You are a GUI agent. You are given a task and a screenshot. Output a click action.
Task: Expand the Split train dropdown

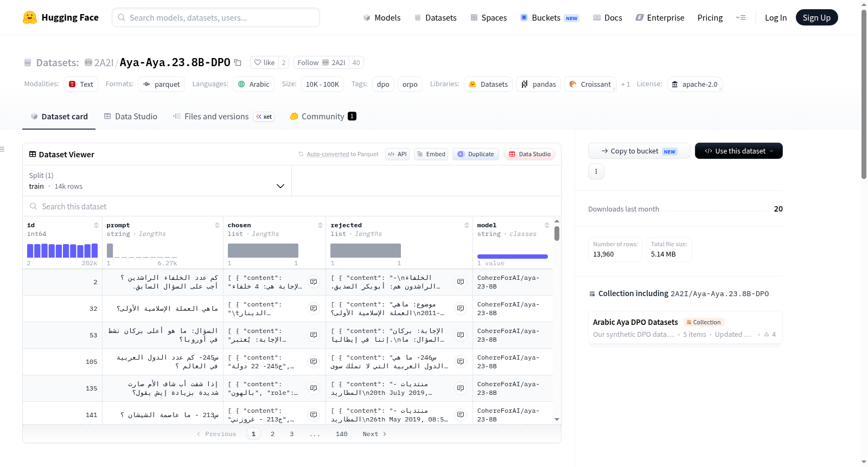coord(157,181)
